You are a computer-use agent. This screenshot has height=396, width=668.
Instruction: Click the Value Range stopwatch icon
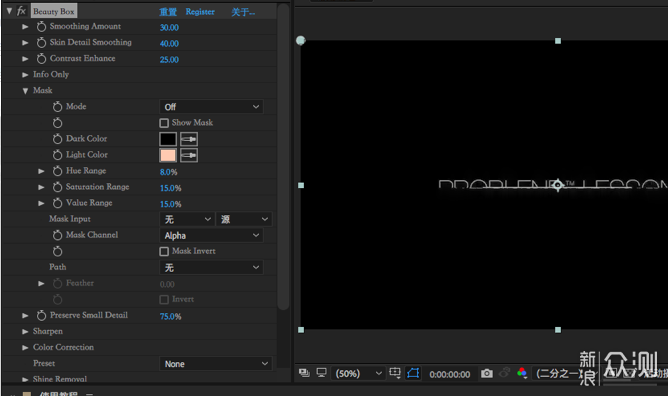point(58,203)
